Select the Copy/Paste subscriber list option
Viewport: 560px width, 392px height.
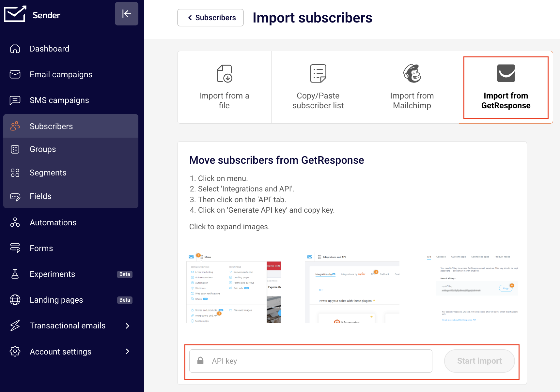coord(318,87)
